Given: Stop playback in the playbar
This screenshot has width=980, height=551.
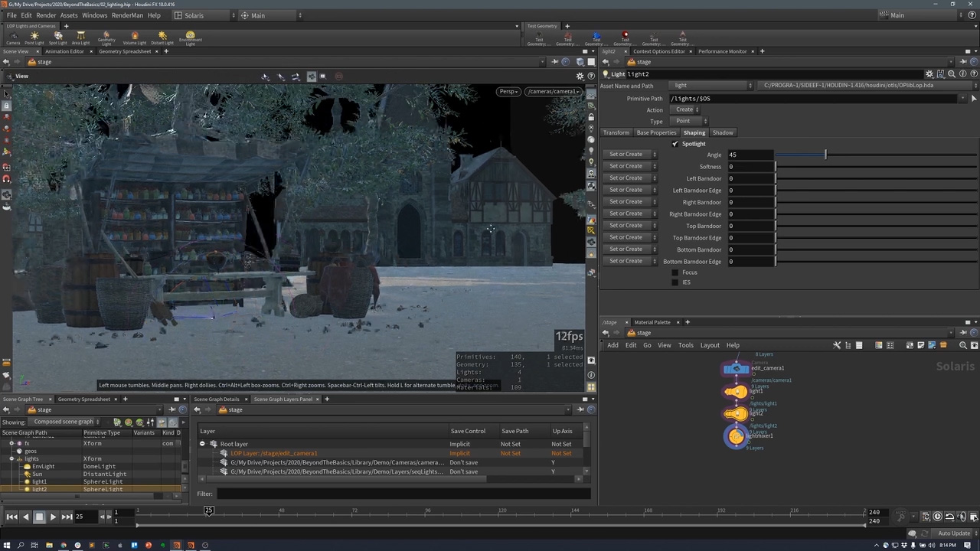Looking at the screenshot, I should pos(39,517).
